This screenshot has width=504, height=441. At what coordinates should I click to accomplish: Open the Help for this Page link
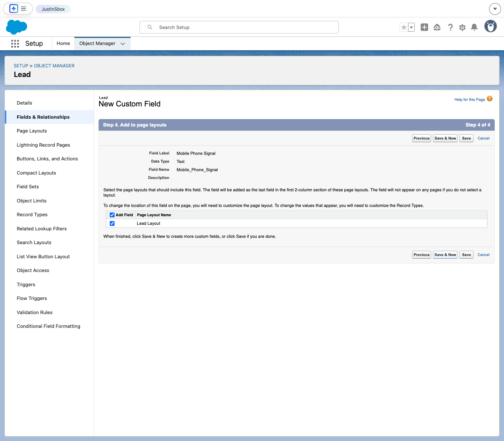(469, 99)
